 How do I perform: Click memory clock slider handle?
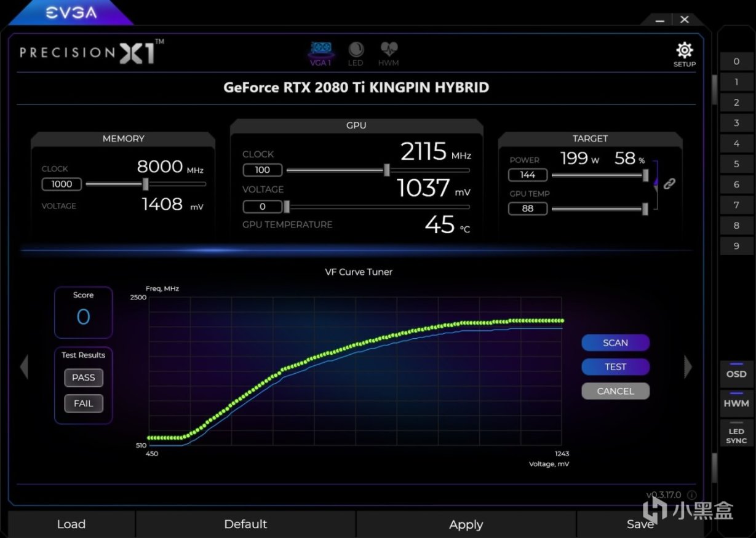[145, 184]
